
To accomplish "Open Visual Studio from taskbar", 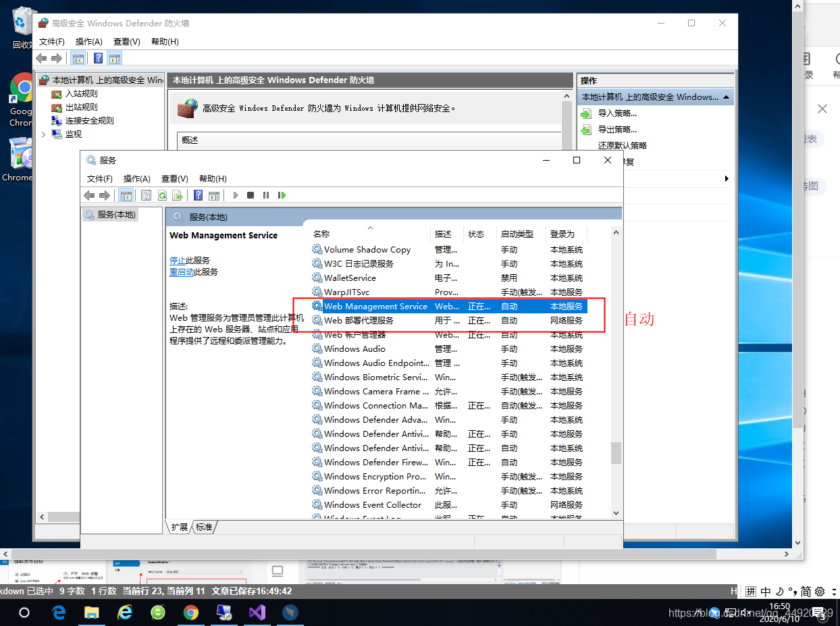I will click(x=257, y=612).
